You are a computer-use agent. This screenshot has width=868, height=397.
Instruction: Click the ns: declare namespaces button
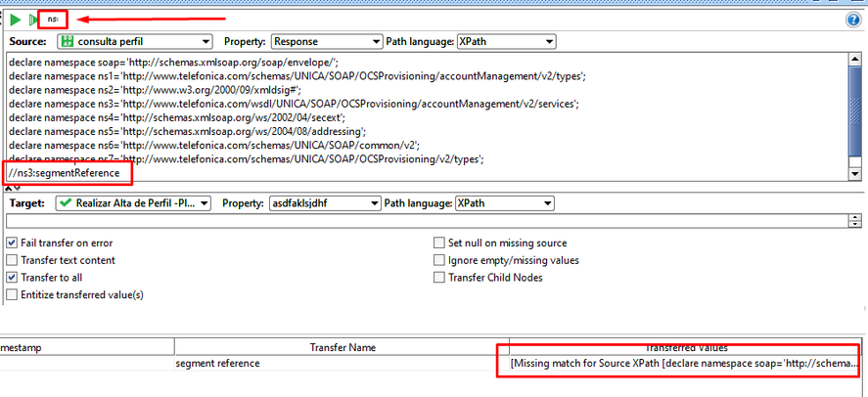click(x=53, y=20)
